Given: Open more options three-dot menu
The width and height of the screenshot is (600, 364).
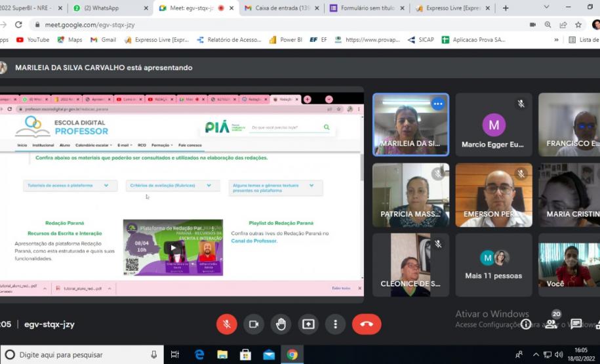Looking at the screenshot, I should coord(335,324).
